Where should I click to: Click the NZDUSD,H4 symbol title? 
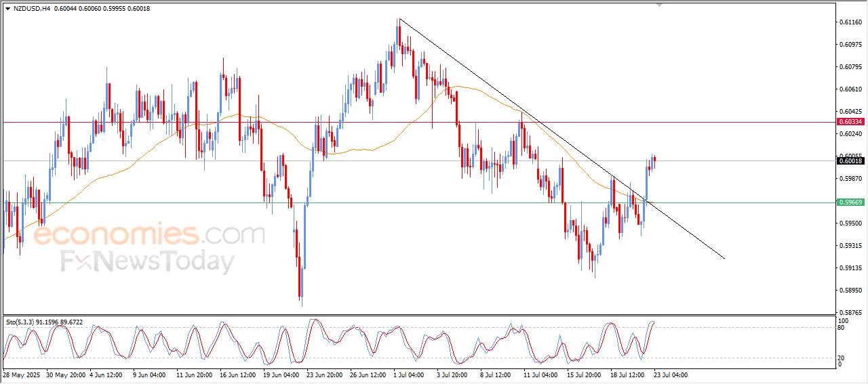(x=31, y=8)
